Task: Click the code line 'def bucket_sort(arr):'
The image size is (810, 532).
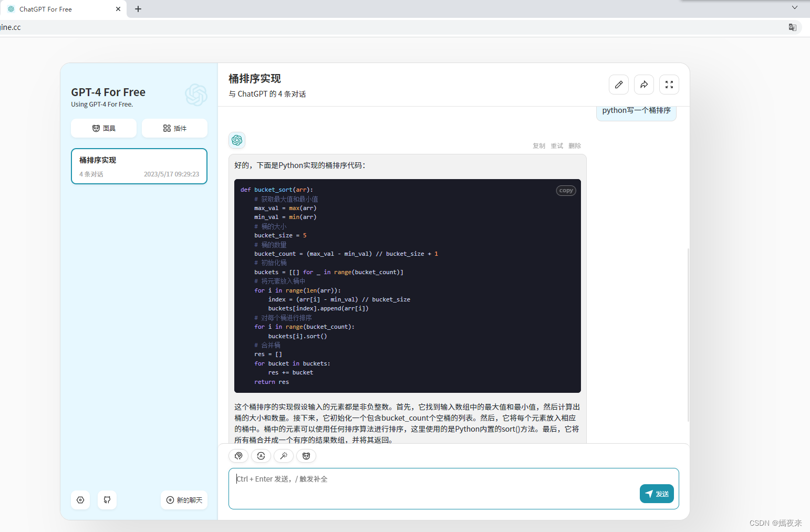Action: (x=277, y=190)
